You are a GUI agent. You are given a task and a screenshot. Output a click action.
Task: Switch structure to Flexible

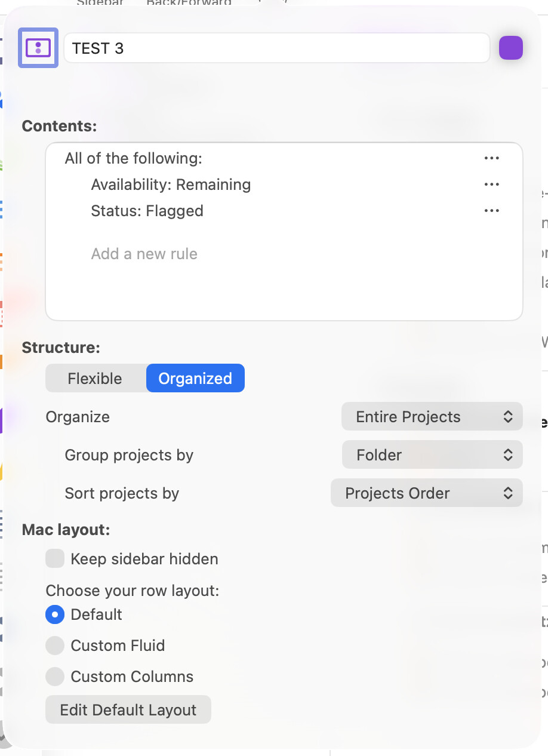(95, 379)
